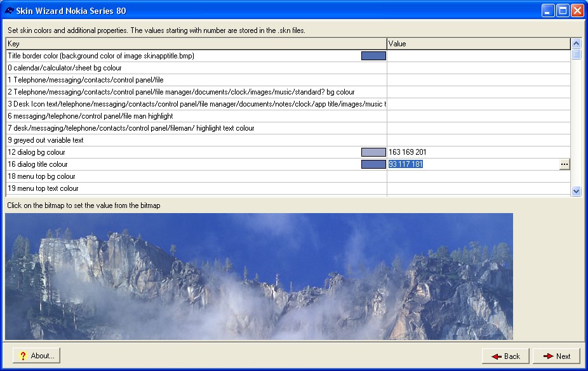This screenshot has width=588, height=371.
Task: Select row '0 calendar/calculator/sheet bg colour'
Action: pos(196,68)
